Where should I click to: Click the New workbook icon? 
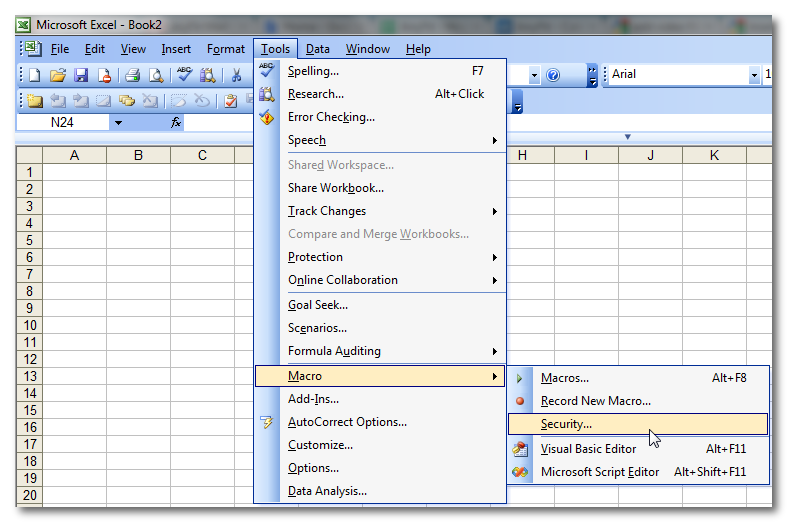click(x=34, y=75)
